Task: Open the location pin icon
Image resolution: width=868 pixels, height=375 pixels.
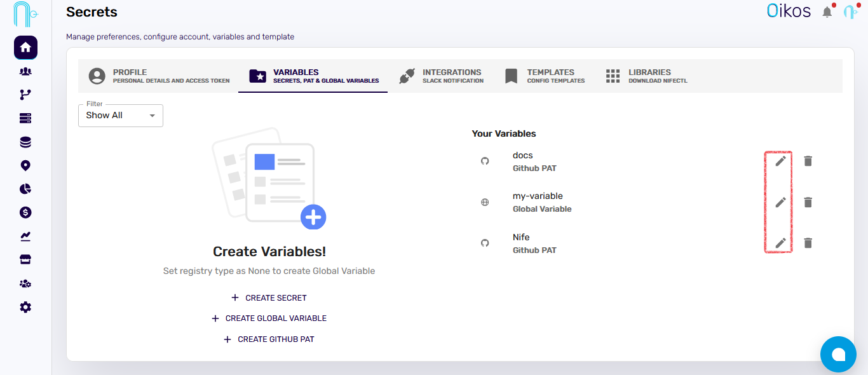Action: tap(25, 165)
